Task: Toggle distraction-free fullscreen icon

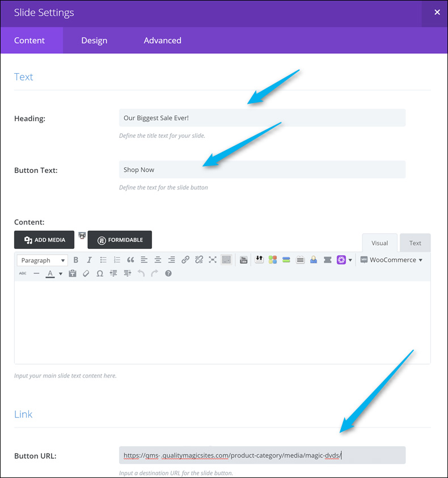Action: pos(213,260)
